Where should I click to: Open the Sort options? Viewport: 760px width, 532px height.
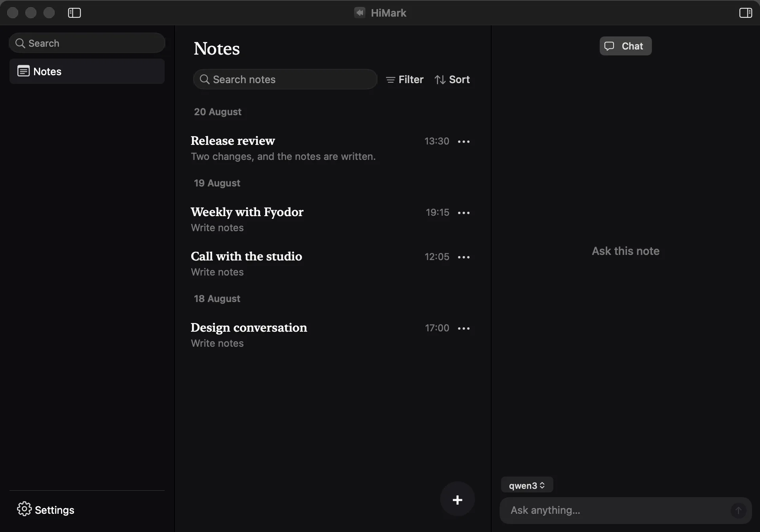(x=452, y=80)
